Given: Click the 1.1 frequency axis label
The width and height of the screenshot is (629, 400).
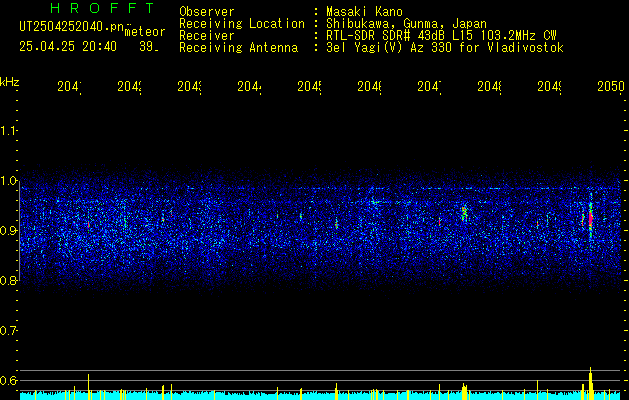Looking at the screenshot, I should click(x=8, y=130).
